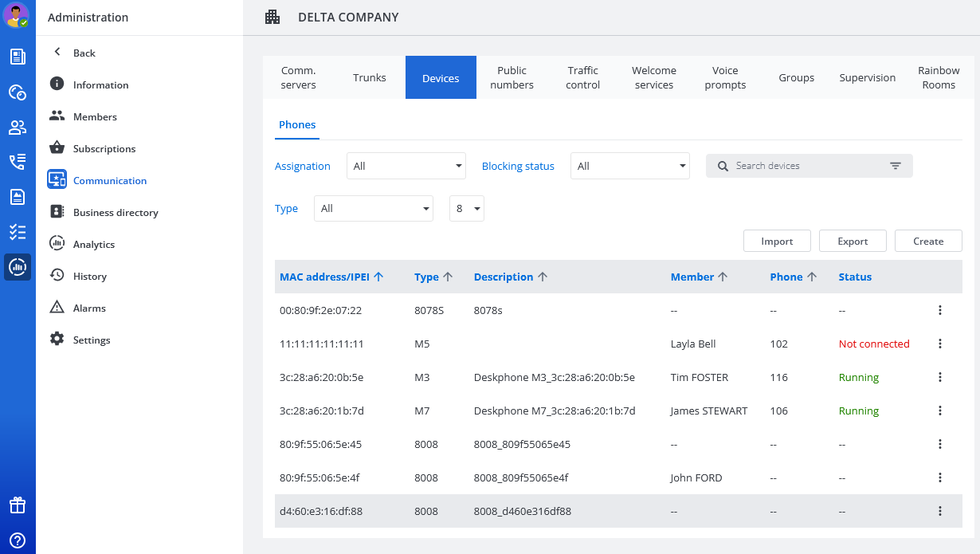Switch to the Voice prompts tab
Viewport: 980px width, 554px height.
point(725,77)
